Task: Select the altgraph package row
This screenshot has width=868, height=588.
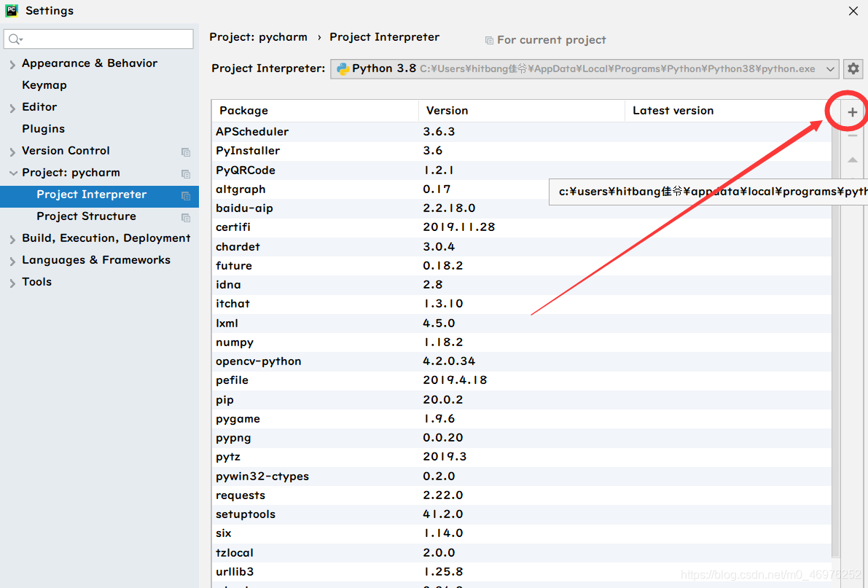Action: click(x=522, y=189)
